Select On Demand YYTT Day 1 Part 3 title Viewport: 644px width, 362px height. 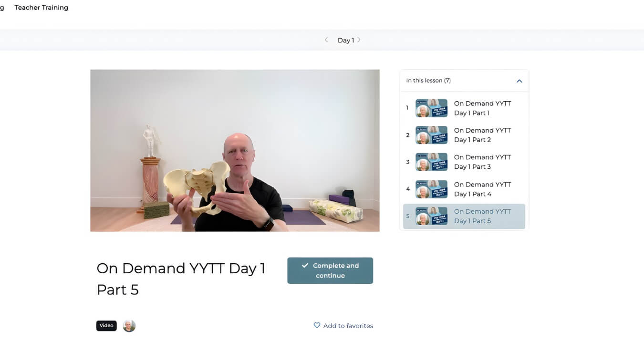click(482, 162)
